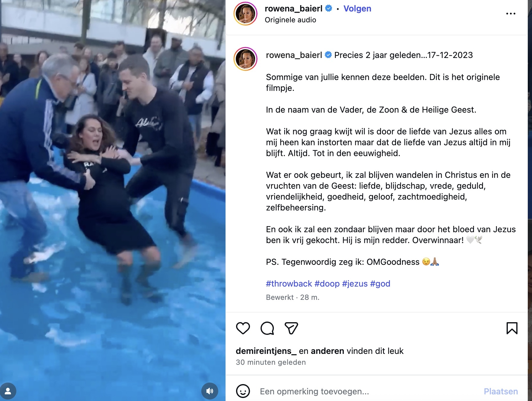The width and height of the screenshot is (532, 401).
Task: Toggle video sound with the speaker icon
Action: click(210, 391)
